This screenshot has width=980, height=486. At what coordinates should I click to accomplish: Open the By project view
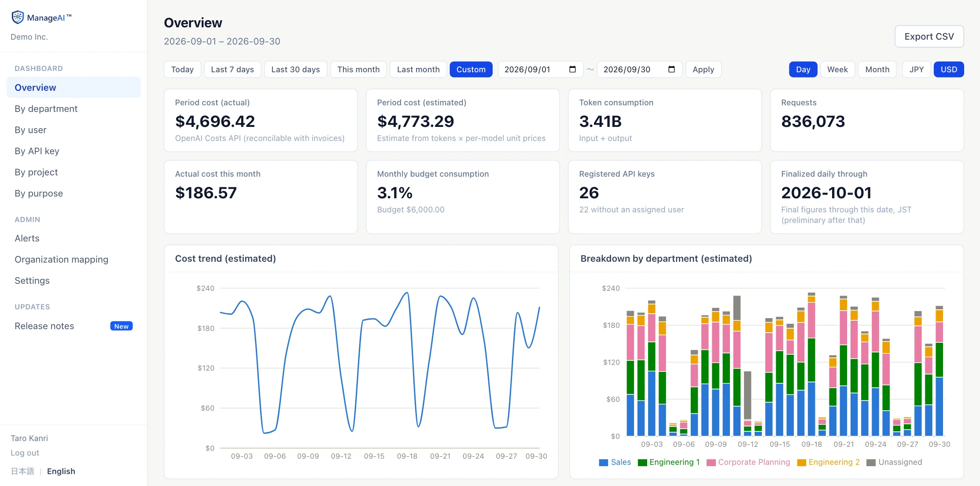point(74,172)
